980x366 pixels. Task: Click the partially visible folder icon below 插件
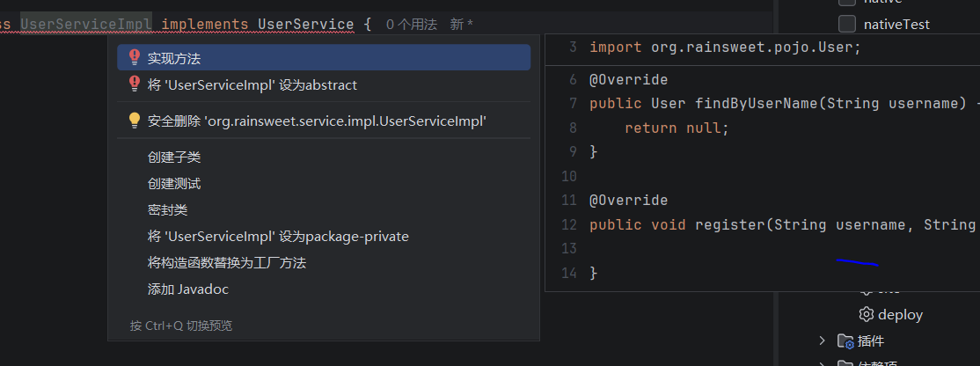tap(845, 363)
